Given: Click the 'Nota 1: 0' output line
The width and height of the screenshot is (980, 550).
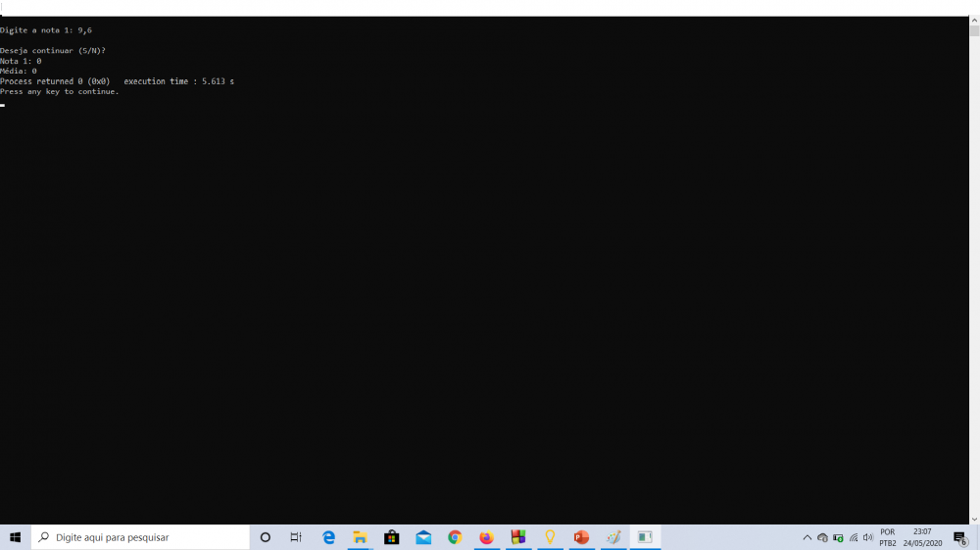Looking at the screenshot, I should tap(21, 61).
